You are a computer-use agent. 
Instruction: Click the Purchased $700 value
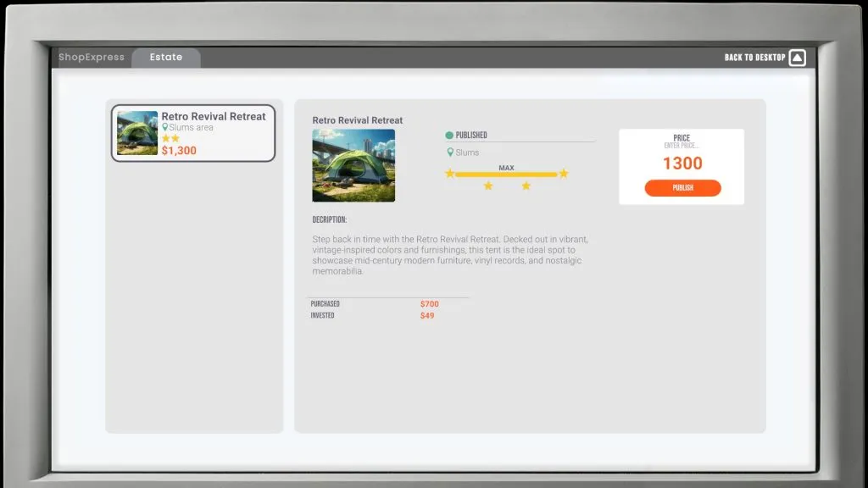(x=430, y=304)
